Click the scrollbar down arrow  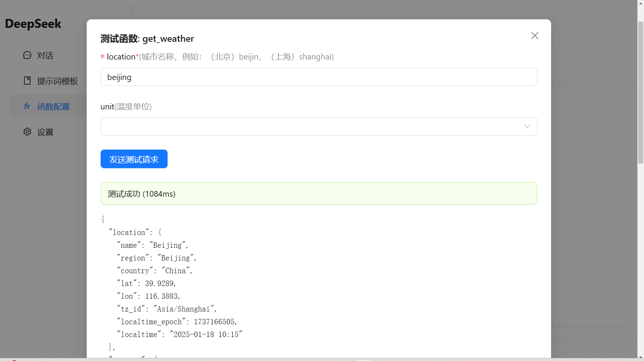pos(641,358)
